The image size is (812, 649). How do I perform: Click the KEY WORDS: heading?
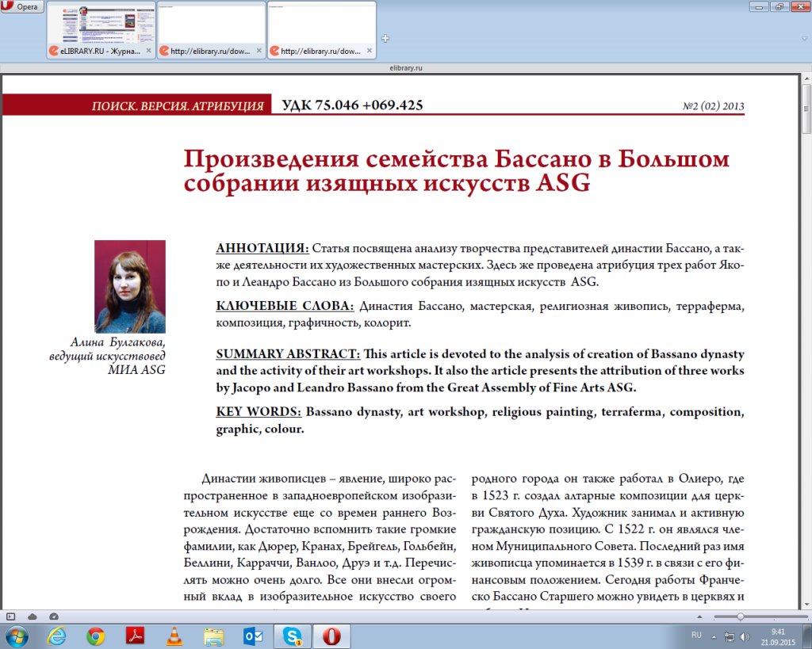point(259,411)
